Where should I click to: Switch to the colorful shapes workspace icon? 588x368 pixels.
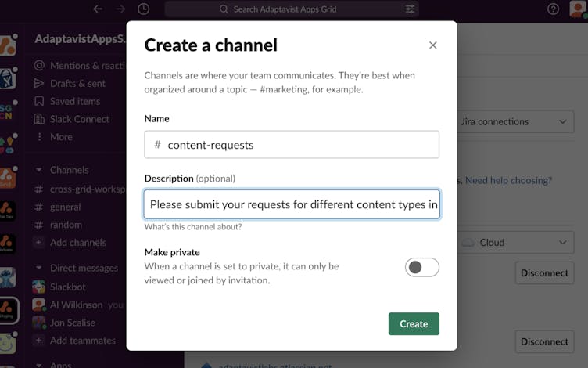click(x=8, y=145)
